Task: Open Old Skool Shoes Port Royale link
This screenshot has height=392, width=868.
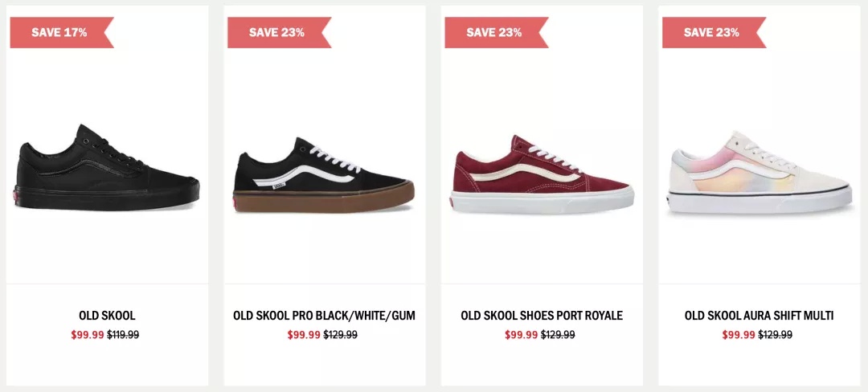Action: (542, 316)
